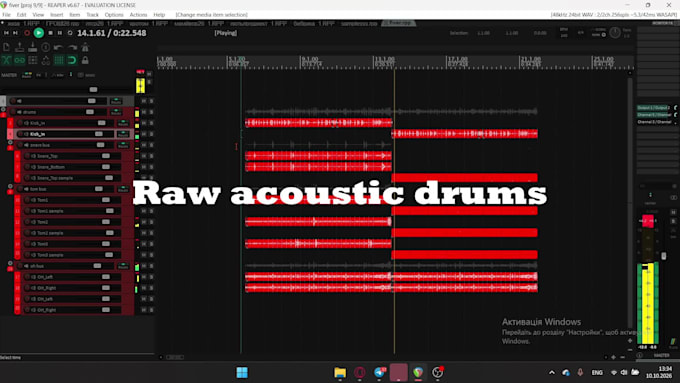Mute the Snare_Bottom track
This screenshot has width=680, height=383.
(x=144, y=167)
